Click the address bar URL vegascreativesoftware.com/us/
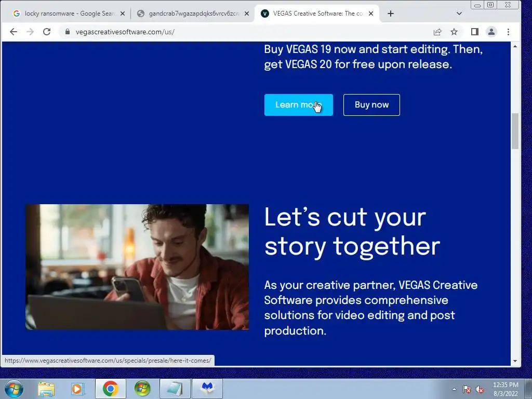Viewport: 532px width, 399px height. point(125,32)
